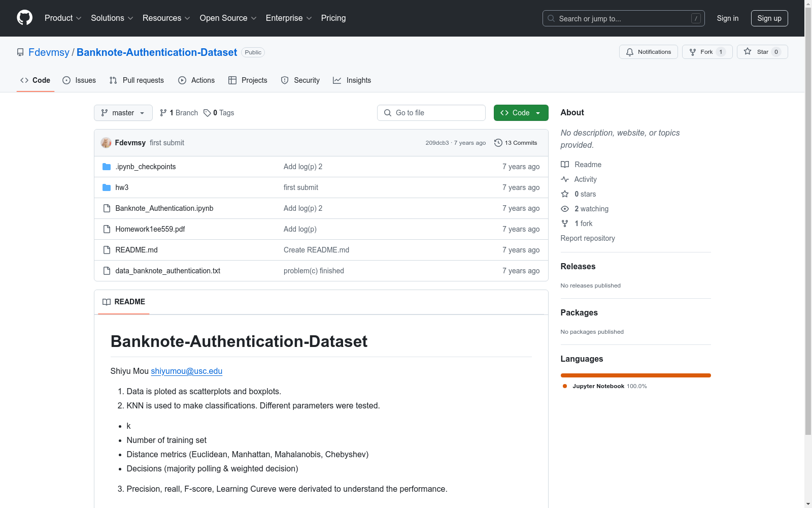Viewport: 812px width, 508px height.
Task: Switch to the Pull requests tab
Action: click(x=137, y=80)
